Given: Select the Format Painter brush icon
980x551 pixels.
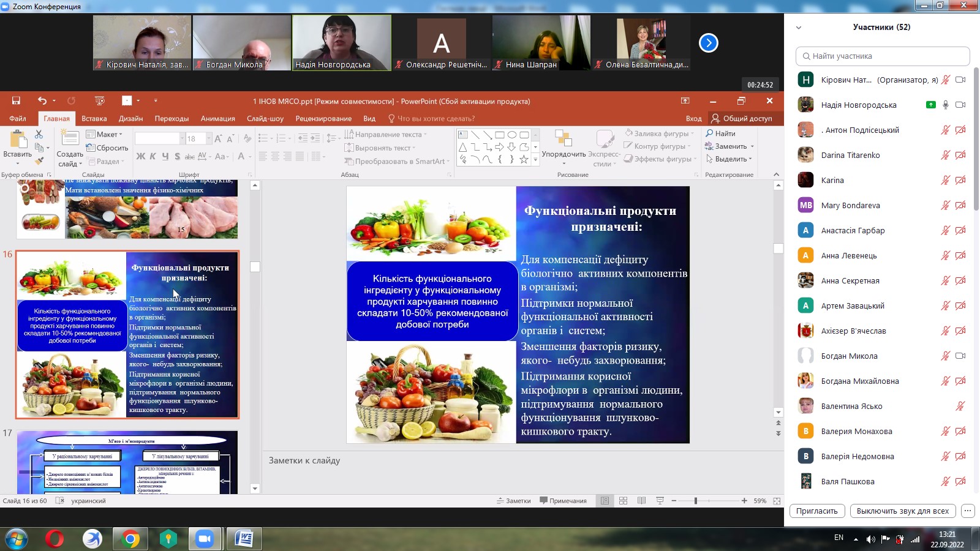Looking at the screenshot, I should (x=39, y=161).
